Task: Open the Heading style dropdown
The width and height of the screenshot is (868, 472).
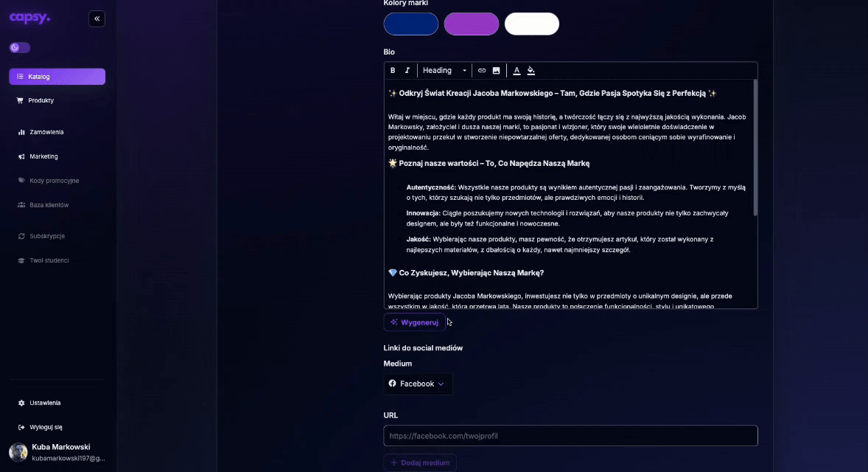Action: pos(444,71)
